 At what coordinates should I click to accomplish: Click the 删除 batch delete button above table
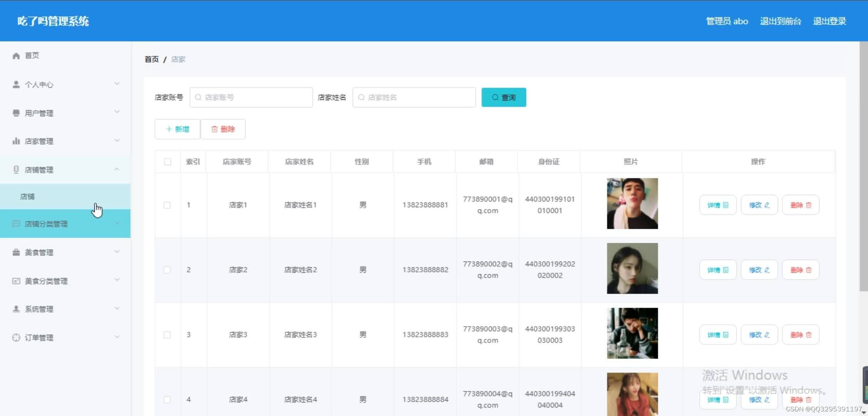[x=223, y=129]
